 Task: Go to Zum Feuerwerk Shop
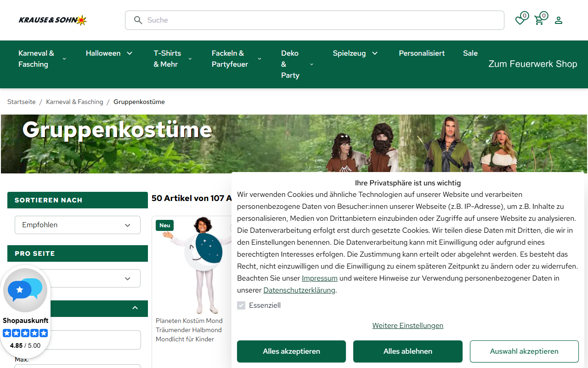[x=533, y=64]
